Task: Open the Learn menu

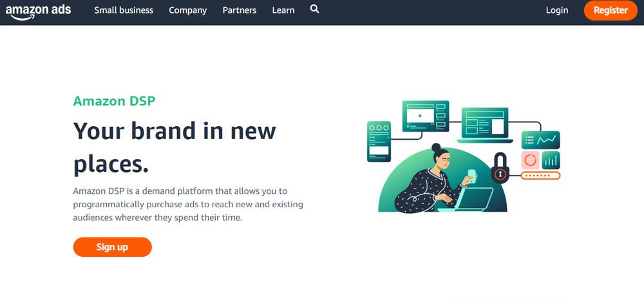Action: 283,10
